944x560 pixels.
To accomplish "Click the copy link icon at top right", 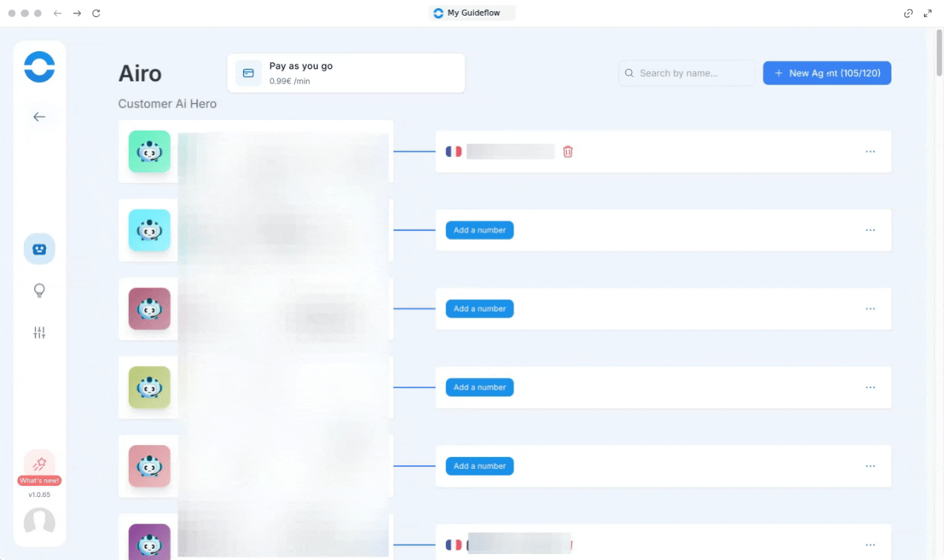I will pos(908,13).
